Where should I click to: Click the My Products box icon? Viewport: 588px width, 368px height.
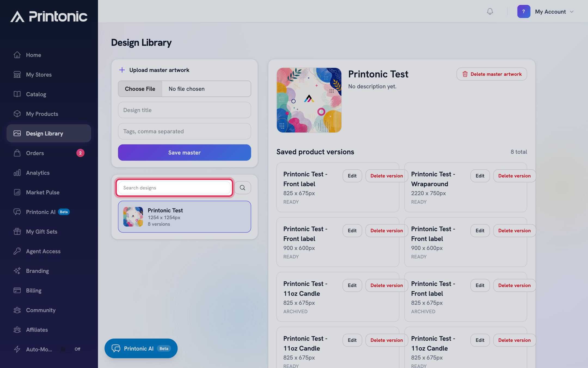[17, 114]
